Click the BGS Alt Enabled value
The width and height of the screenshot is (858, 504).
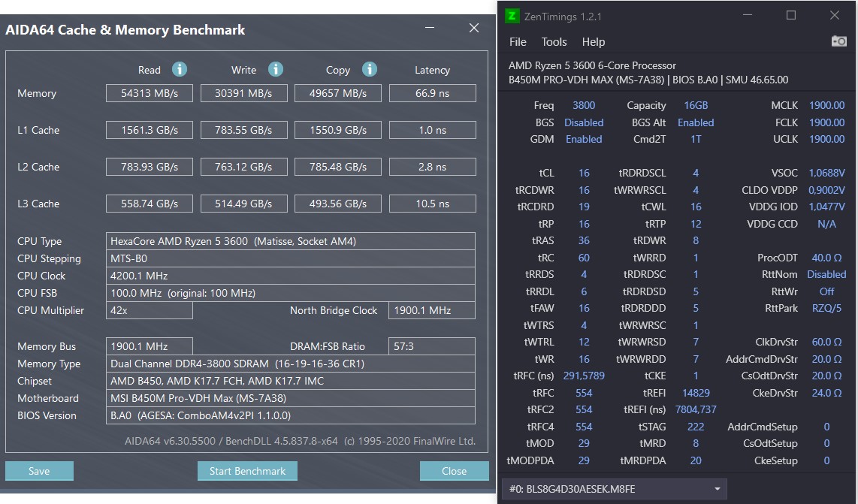coord(696,122)
